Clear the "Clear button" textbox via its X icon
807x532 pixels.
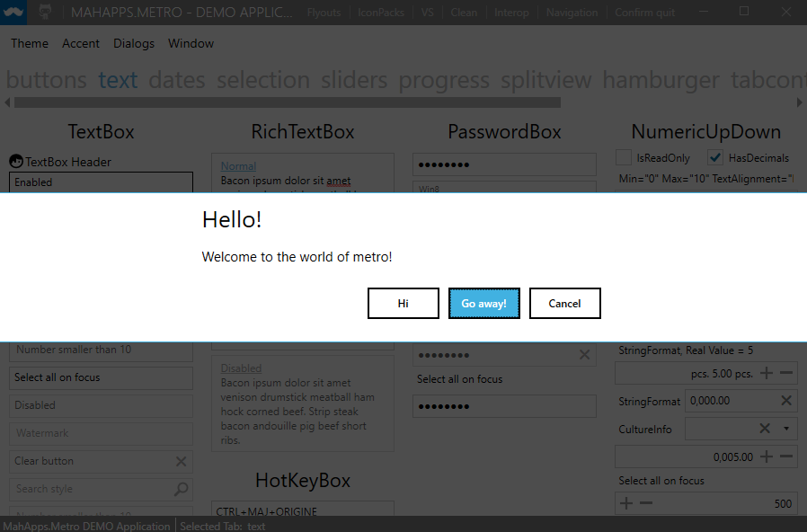point(182,461)
